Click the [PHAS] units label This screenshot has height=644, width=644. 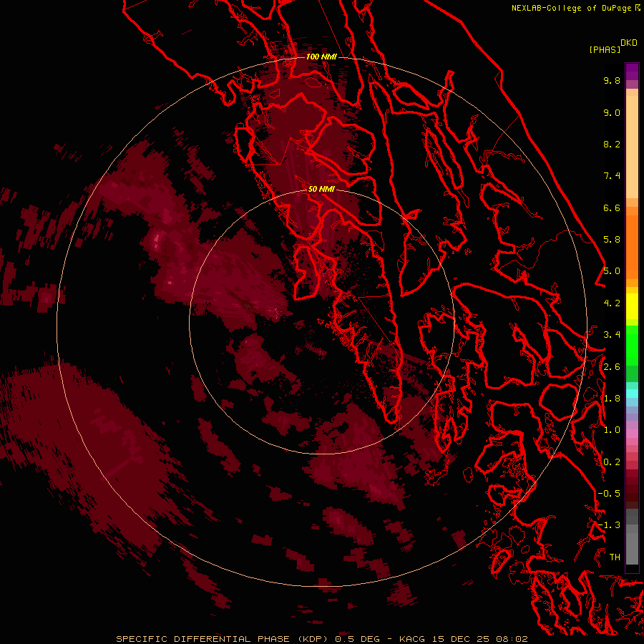[x=605, y=49]
